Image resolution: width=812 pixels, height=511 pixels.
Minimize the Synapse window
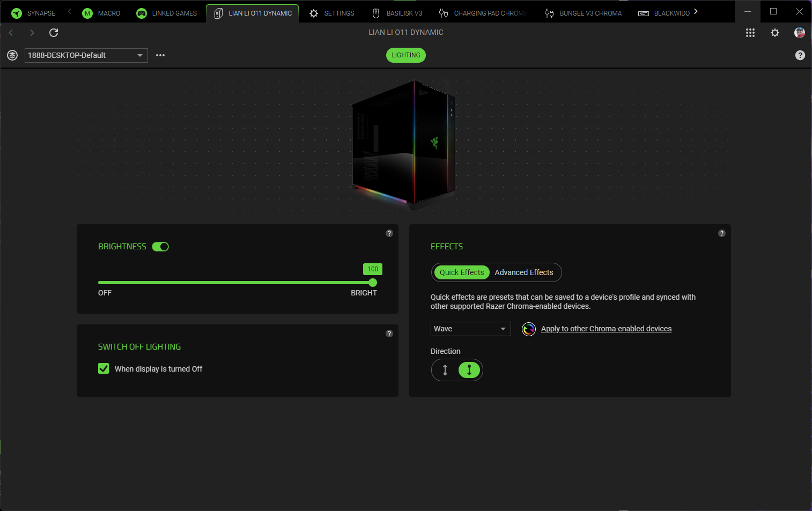[x=748, y=11]
